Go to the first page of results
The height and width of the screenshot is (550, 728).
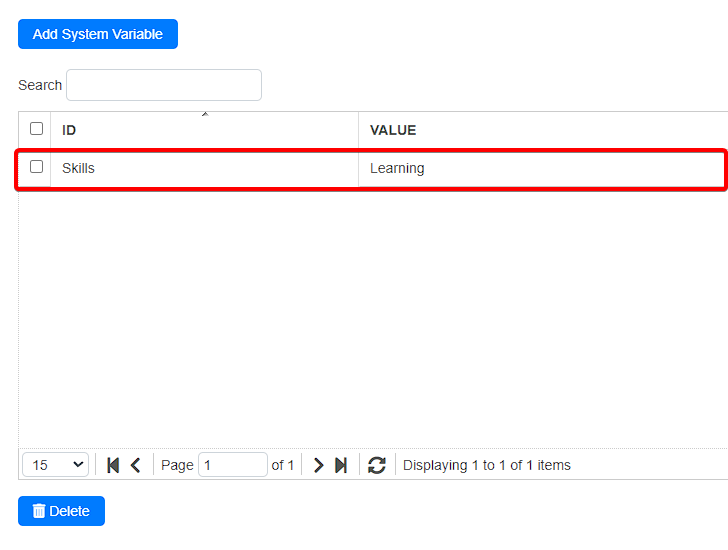coord(113,465)
